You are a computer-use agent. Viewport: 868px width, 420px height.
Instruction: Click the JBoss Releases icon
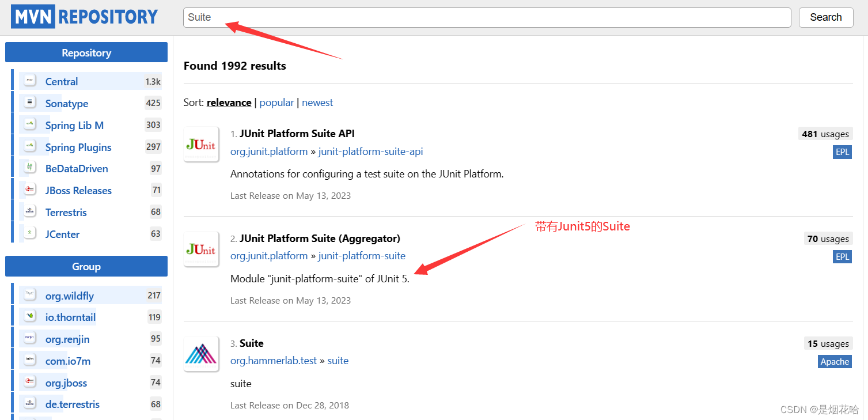(30, 190)
